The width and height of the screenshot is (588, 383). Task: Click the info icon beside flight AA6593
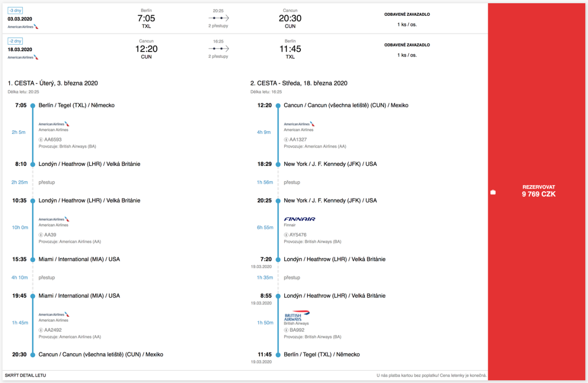(41, 139)
